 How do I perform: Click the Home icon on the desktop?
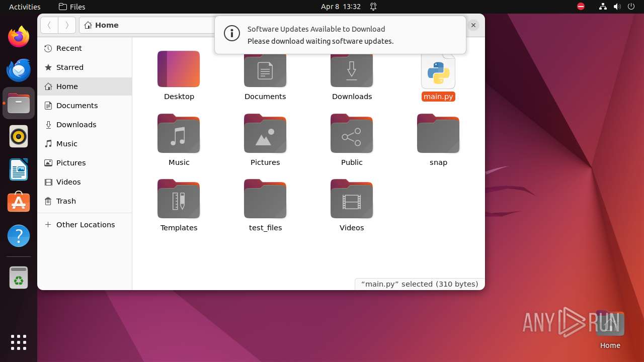point(610,330)
